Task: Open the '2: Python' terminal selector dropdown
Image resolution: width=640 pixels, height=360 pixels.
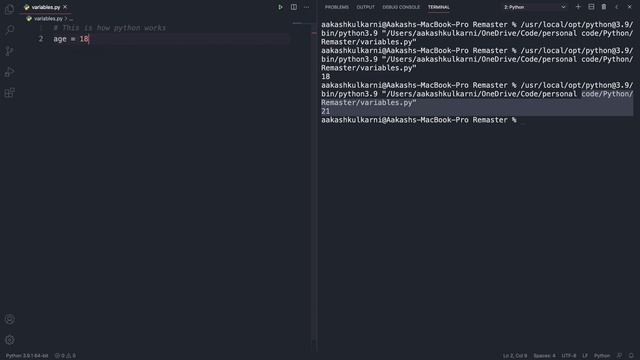Action: coord(535,7)
